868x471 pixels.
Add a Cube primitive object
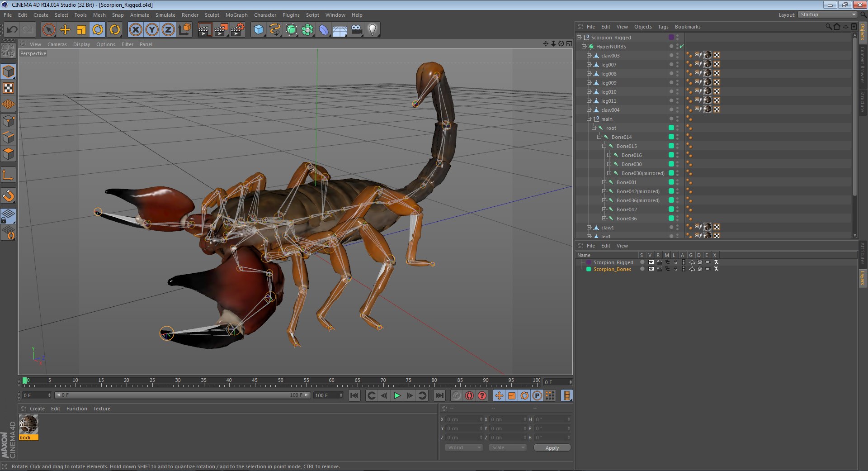click(x=259, y=30)
